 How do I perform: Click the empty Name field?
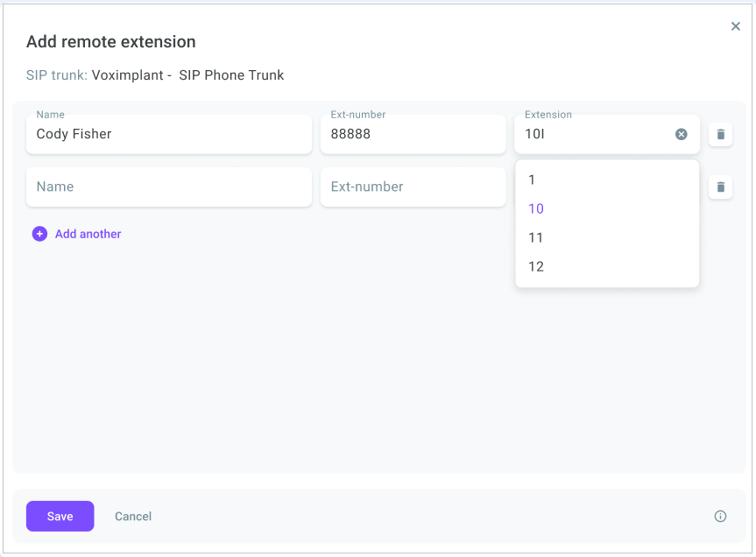tap(169, 187)
